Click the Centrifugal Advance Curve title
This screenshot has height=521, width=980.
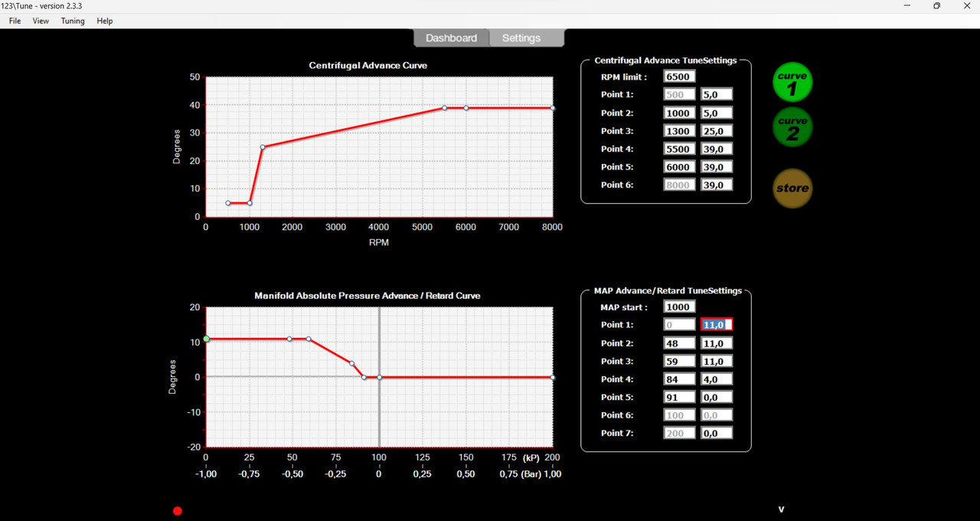click(x=368, y=65)
